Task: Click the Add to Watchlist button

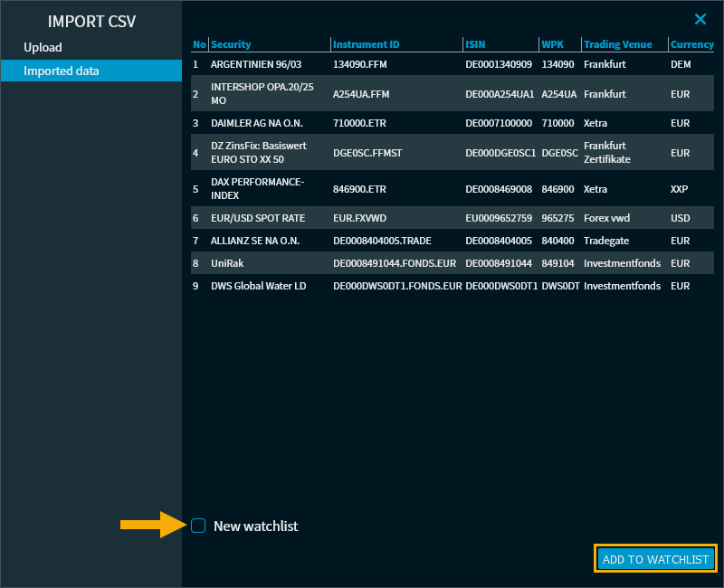Action: (x=655, y=559)
